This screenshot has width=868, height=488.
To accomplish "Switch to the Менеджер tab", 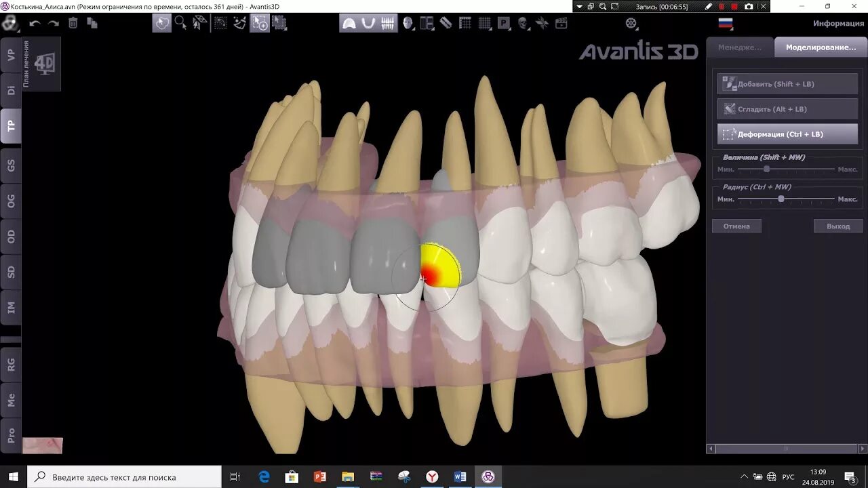I will pos(738,47).
